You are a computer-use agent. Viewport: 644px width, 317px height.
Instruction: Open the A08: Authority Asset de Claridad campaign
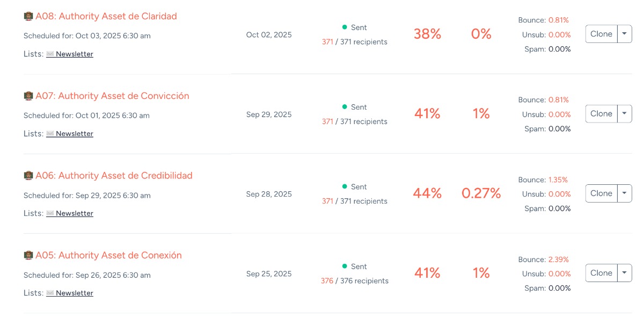click(x=106, y=16)
